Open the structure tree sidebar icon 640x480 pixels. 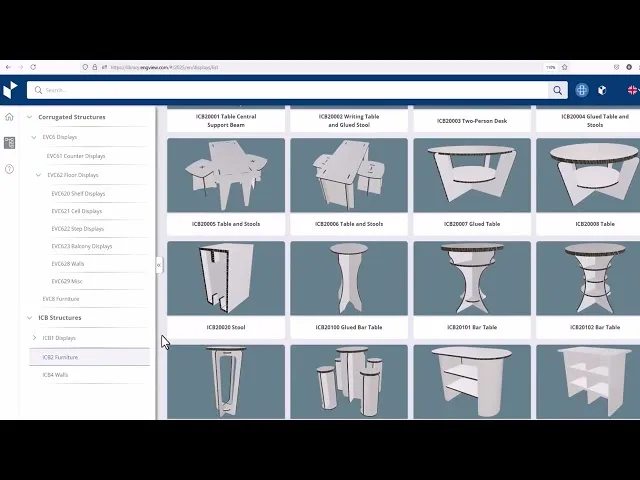(x=9, y=142)
